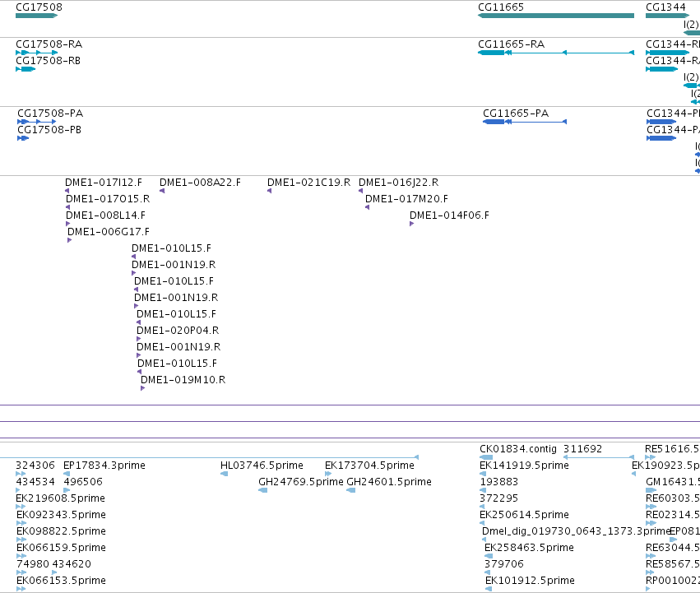Image resolution: width=700 pixels, height=593 pixels.
Task: Open EST EK101912.5prime
Action: (x=489, y=589)
